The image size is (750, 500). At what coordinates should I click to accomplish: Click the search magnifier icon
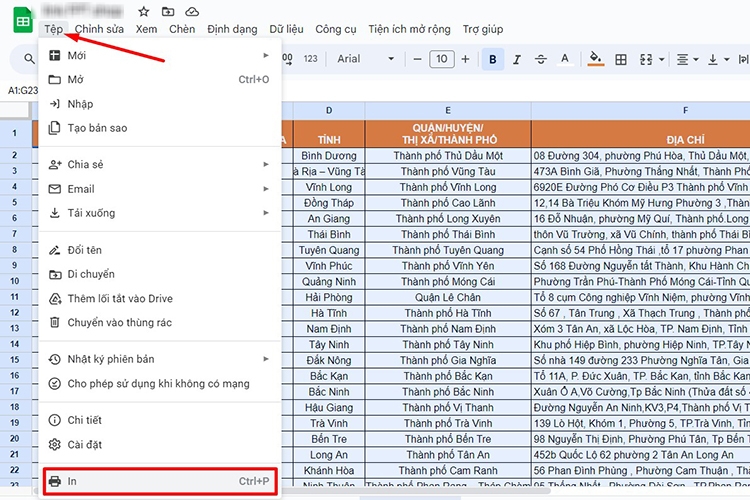pos(29,59)
